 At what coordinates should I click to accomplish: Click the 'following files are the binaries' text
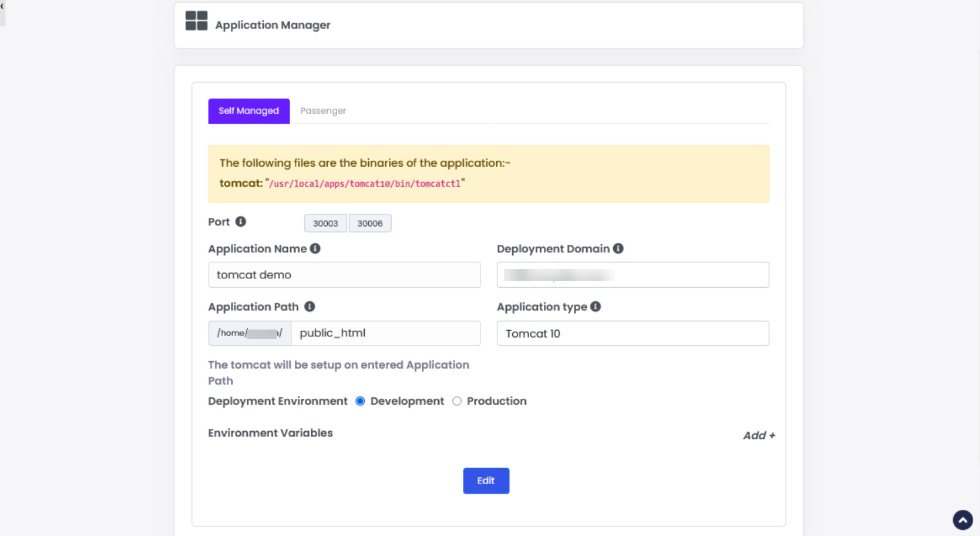pyautogui.click(x=365, y=163)
